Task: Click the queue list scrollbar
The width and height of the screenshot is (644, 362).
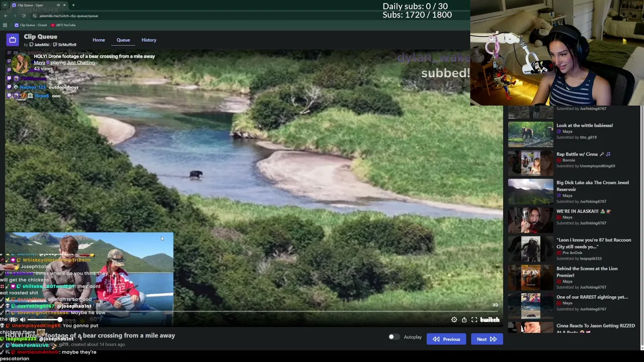Action: click(x=641, y=226)
